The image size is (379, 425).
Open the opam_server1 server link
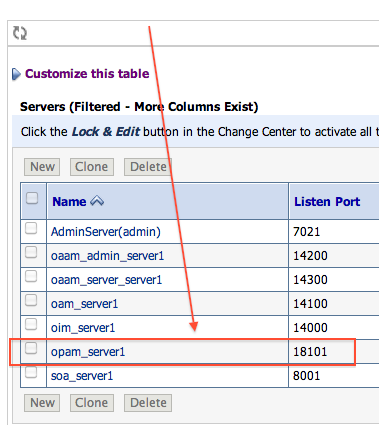88,352
